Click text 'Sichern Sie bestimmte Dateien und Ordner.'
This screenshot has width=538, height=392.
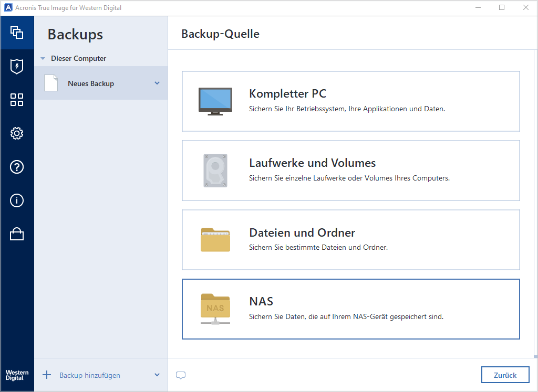[x=318, y=247]
